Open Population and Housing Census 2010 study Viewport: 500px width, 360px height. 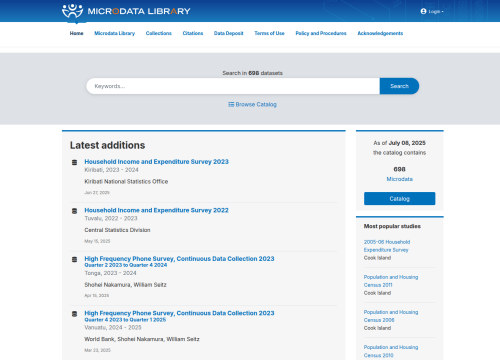pyautogui.click(x=391, y=351)
